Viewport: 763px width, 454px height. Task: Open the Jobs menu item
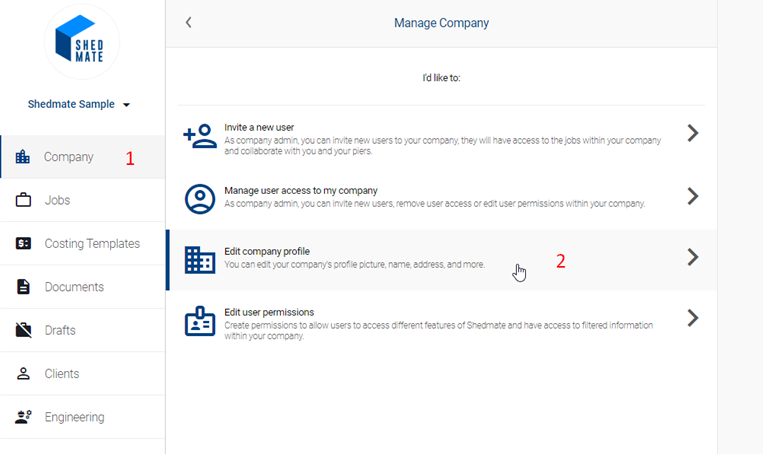coord(57,200)
